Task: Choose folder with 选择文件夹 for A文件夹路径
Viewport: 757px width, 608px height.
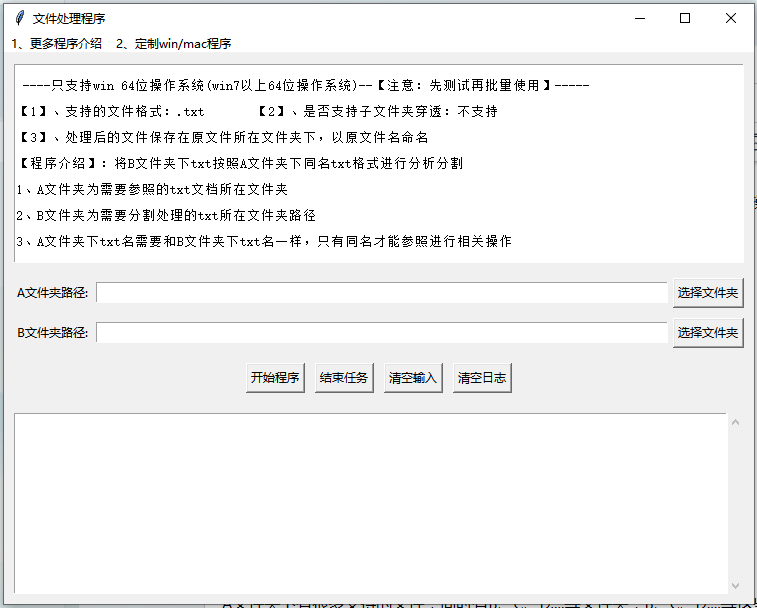Action: 708,293
